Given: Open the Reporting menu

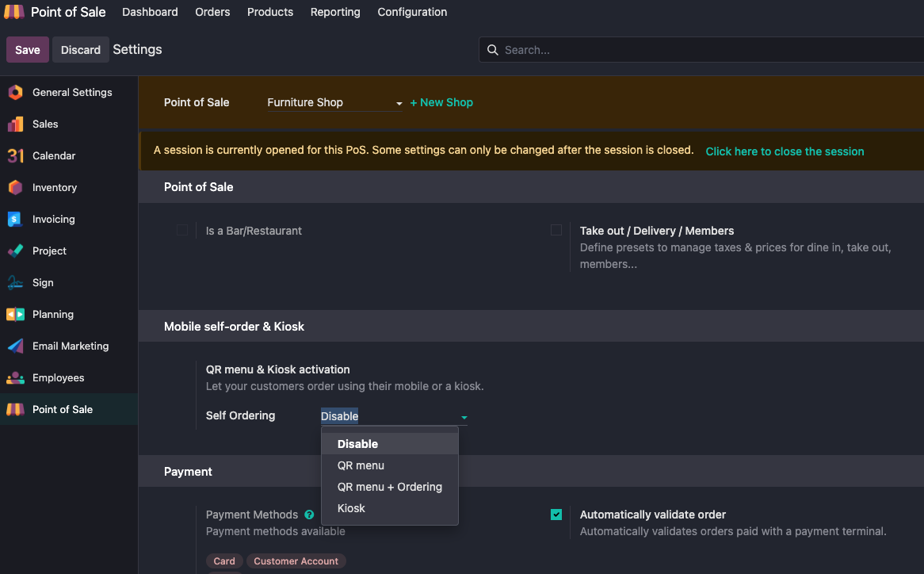Looking at the screenshot, I should tap(335, 12).
